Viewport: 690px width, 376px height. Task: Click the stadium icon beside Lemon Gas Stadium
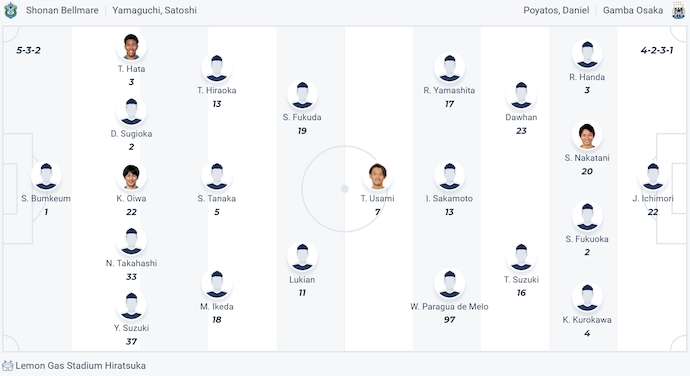pyautogui.click(x=7, y=365)
